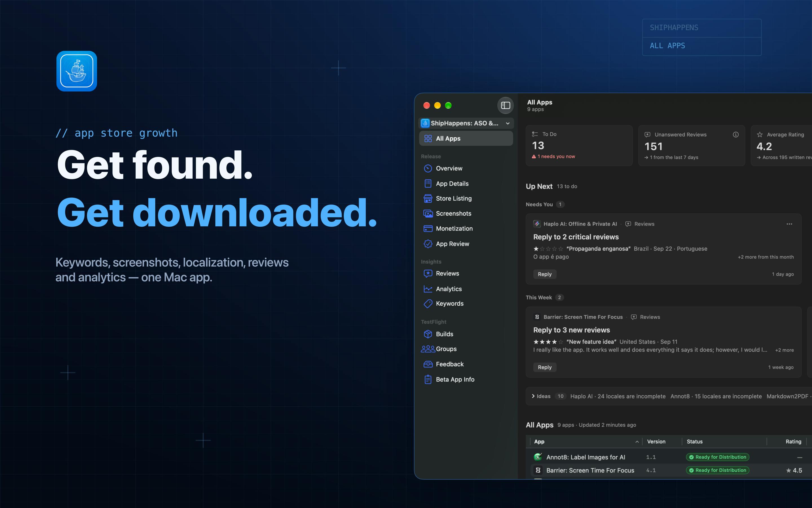This screenshot has width=812, height=508.
Task: Click the Unanswered Reviews count 151
Action: 653,146
